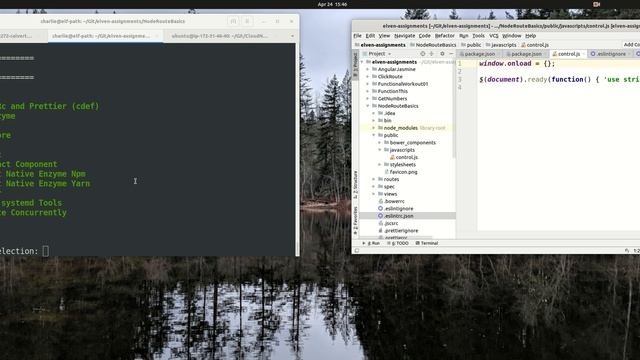
Task: Click the expand/collapse all icon in Project panel
Action: (431, 54)
